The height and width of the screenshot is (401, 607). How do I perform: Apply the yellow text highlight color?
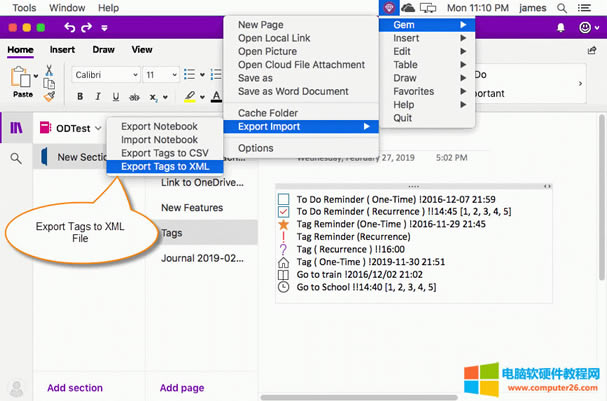coord(190,96)
